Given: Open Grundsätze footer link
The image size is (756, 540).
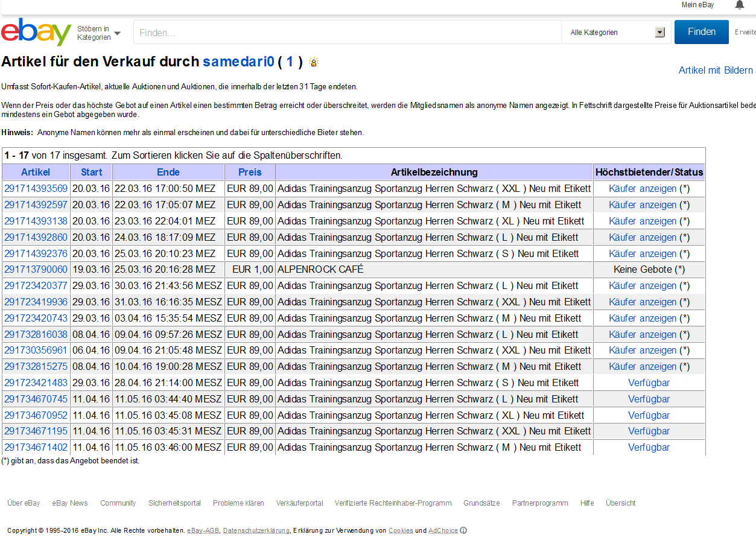Looking at the screenshot, I should tap(481, 503).
